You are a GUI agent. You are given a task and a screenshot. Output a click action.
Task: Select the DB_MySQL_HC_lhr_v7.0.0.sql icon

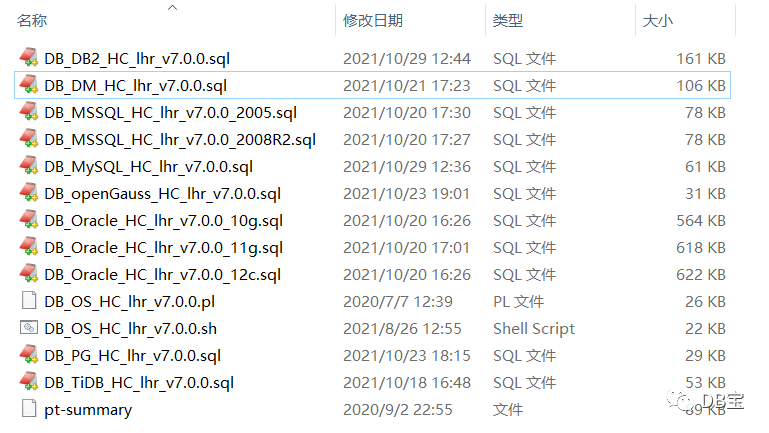(x=28, y=166)
